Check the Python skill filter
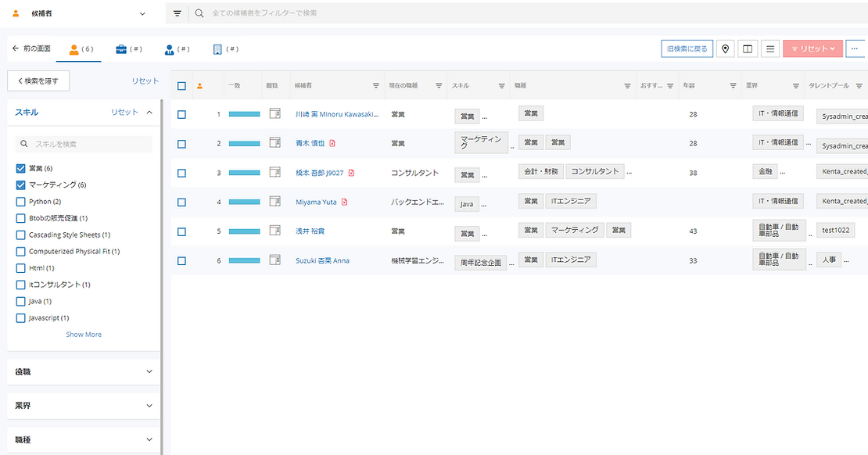 point(21,202)
